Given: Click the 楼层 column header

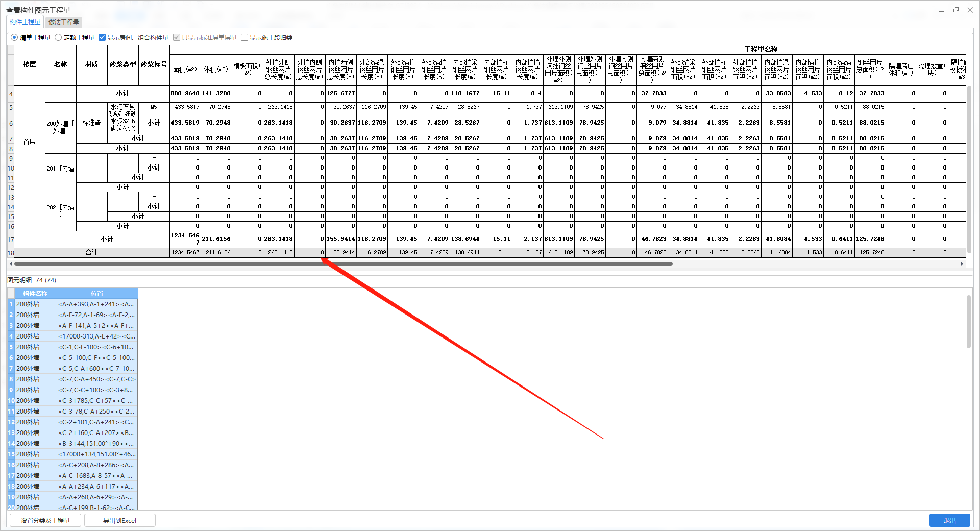Looking at the screenshot, I should (x=29, y=65).
